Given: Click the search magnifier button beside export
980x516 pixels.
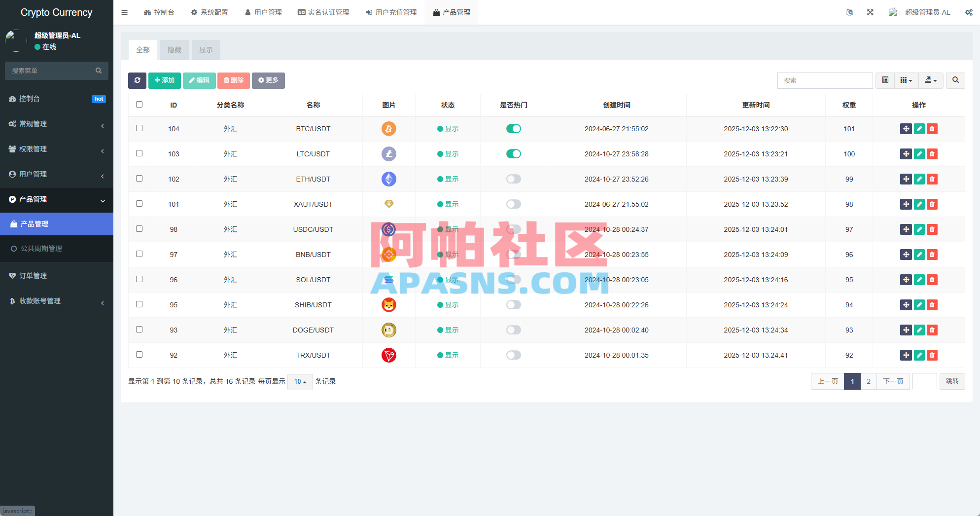Looking at the screenshot, I should (x=955, y=80).
